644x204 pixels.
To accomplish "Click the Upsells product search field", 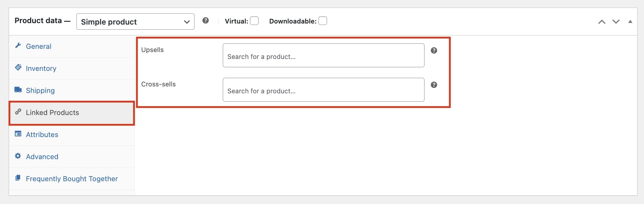I will (323, 55).
